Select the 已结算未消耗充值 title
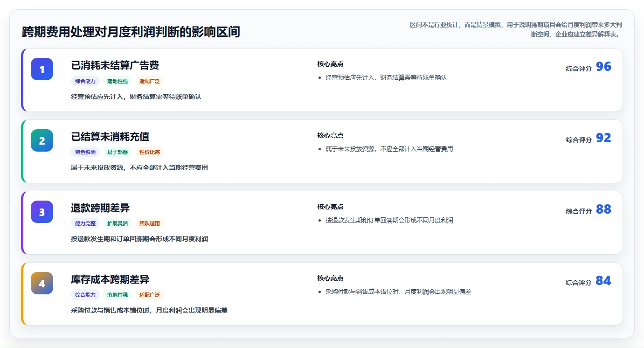Screen dimensions: 644x348 click(x=110, y=137)
